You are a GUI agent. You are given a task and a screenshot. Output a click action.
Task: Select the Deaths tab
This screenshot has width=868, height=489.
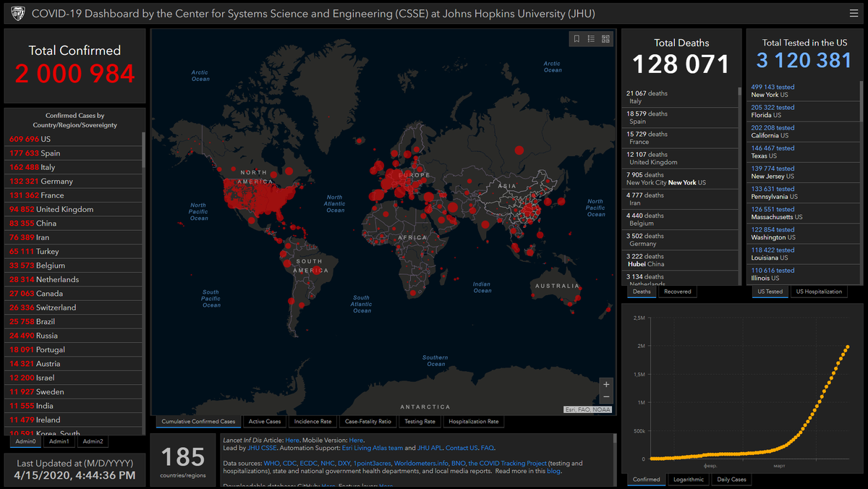point(642,292)
